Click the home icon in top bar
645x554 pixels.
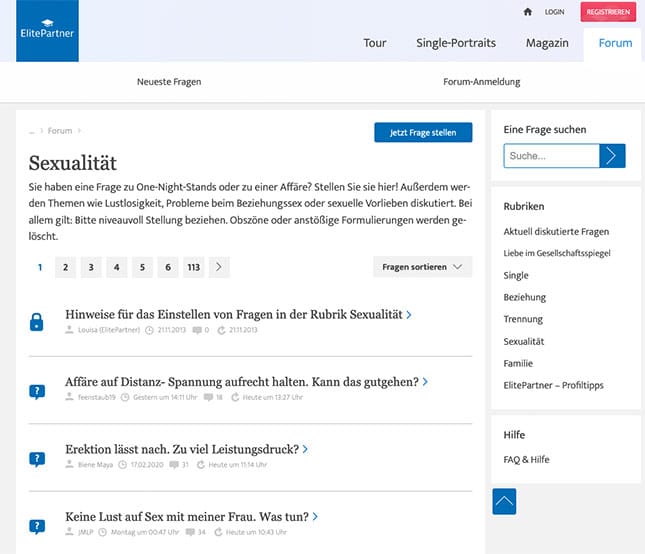[x=528, y=12]
